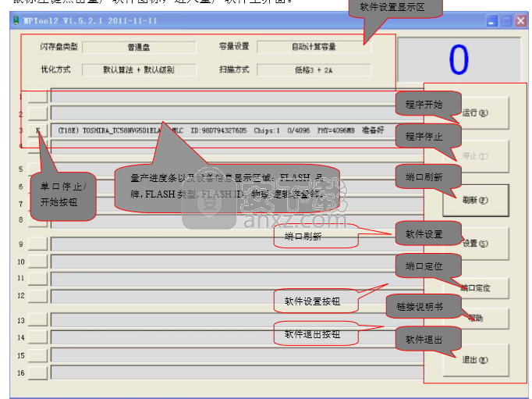The height and width of the screenshot is (399, 532).
Task: Click the port 11 progress bar
Action: tap(237, 279)
